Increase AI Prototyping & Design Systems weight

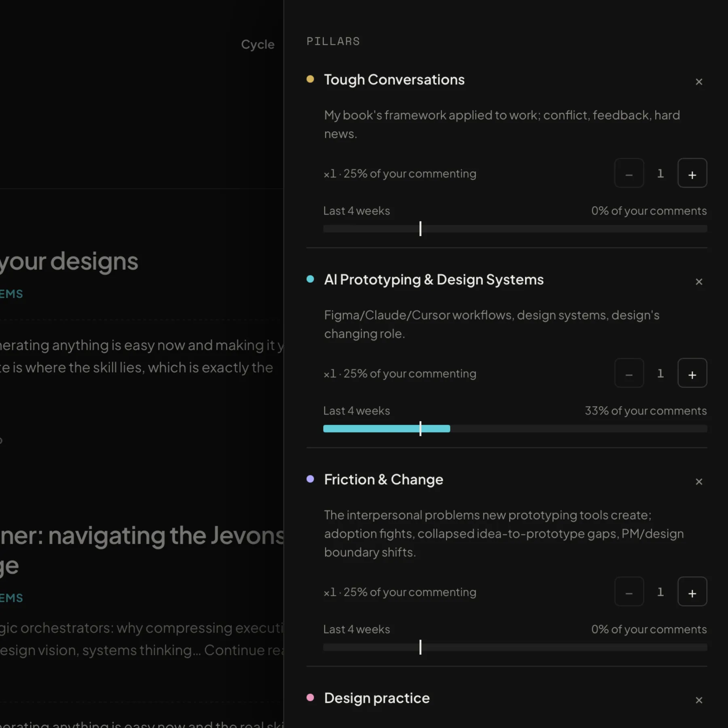tap(692, 373)
